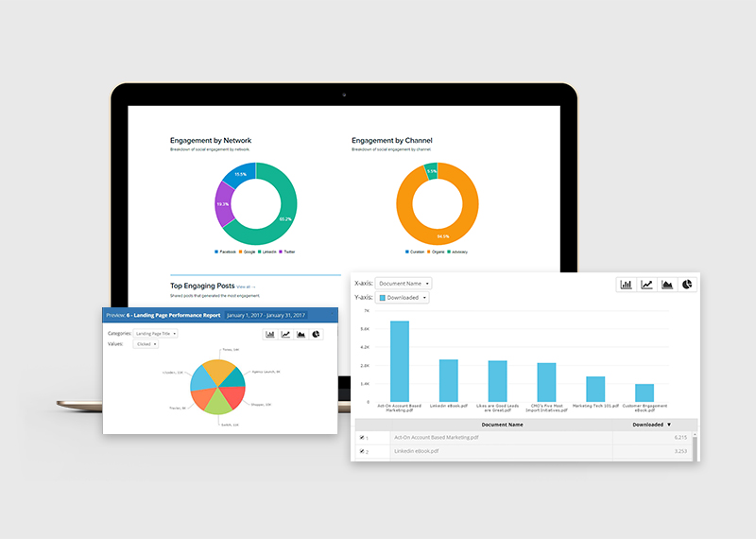The image size is (756, 539).
Task: Uncheck row 2 Linkedin eBook.pdf checkbox
Action: point(362,452)
